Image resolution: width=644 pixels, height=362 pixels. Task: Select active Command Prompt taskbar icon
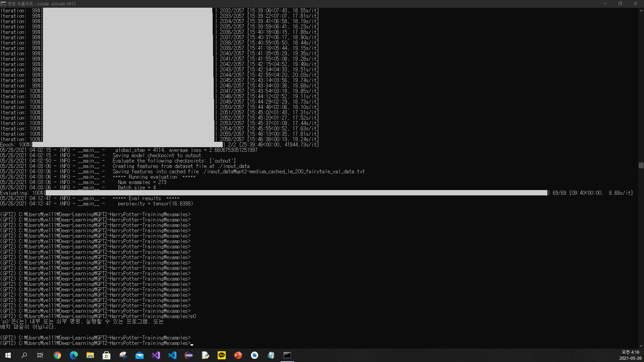pyautogui.click(x=287, y=355)
